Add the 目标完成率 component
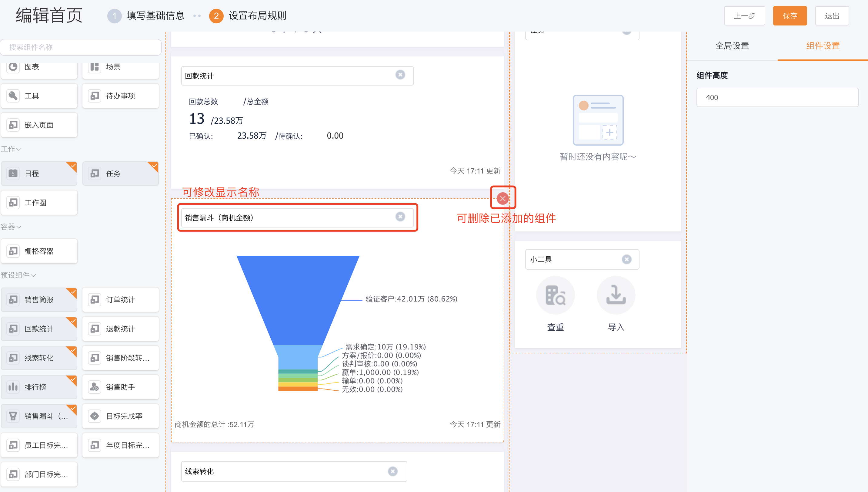The height and width of the screenshot is (492, 868). pyautogui.click(x=121, y=416)
